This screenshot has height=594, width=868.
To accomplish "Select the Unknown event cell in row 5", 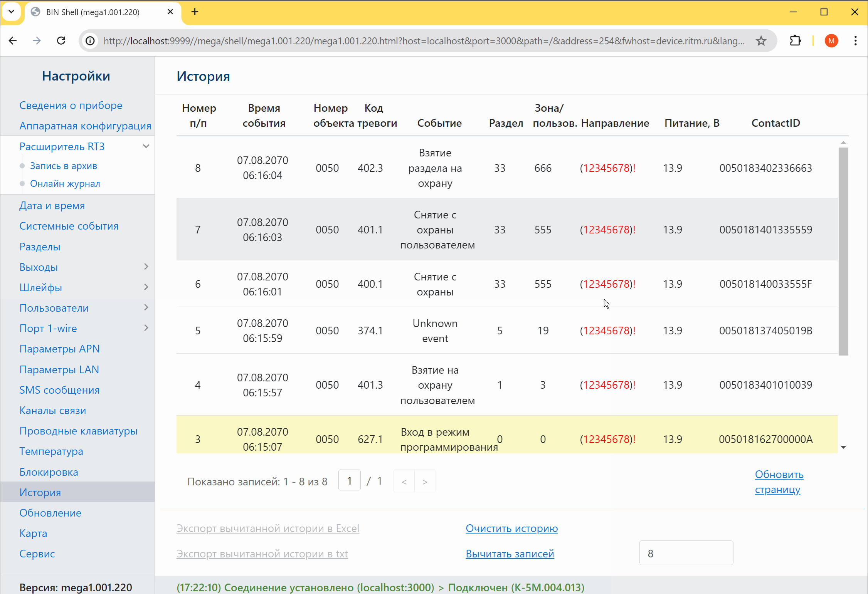I will pos(435,331).
